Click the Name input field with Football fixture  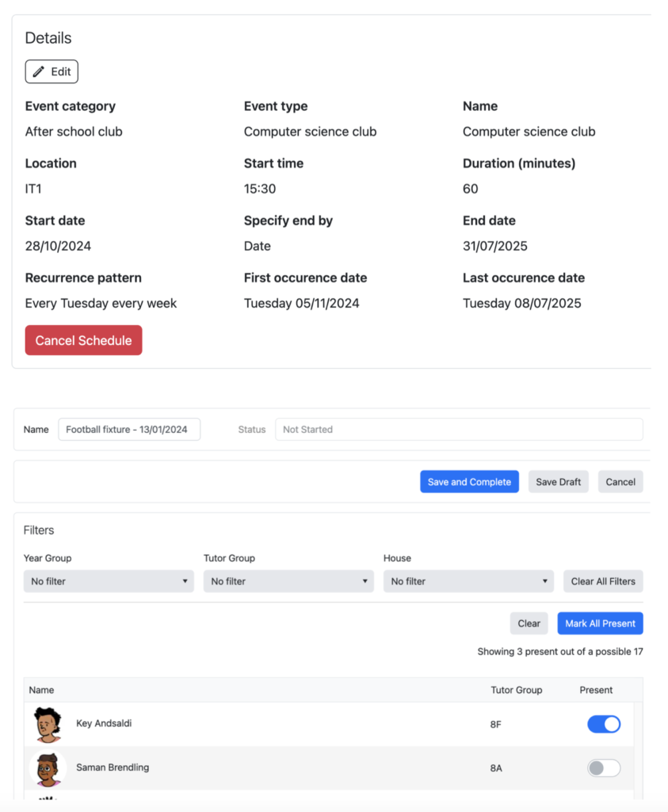point(129,430)
